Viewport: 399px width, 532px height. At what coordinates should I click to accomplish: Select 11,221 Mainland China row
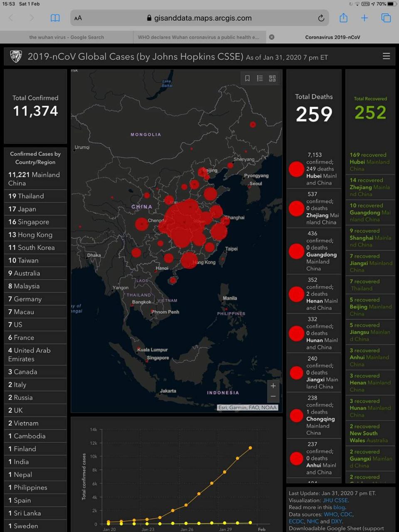[x=35, y=179]
